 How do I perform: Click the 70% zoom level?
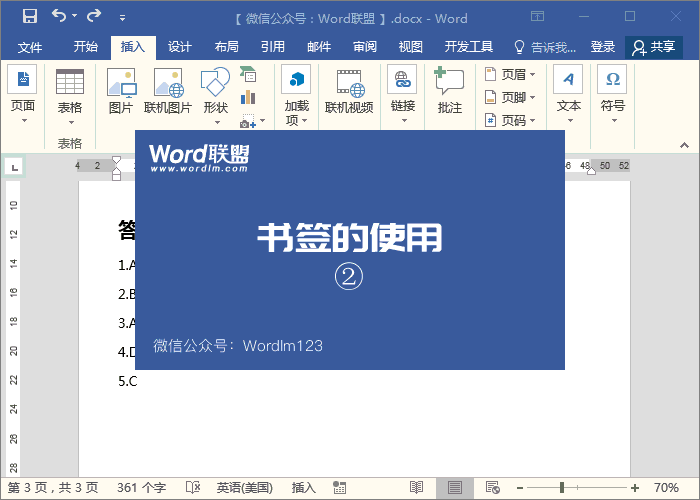tap(666, 488)
